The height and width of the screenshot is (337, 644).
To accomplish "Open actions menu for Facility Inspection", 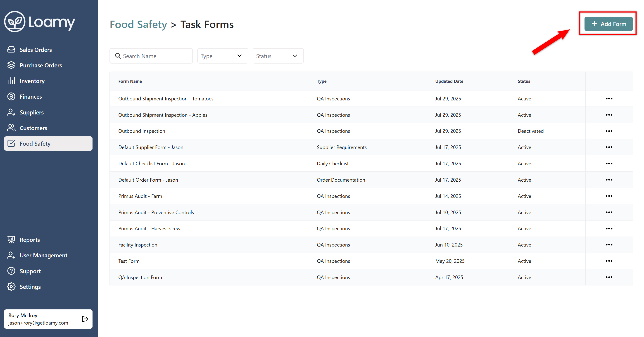I will point(609,245).
